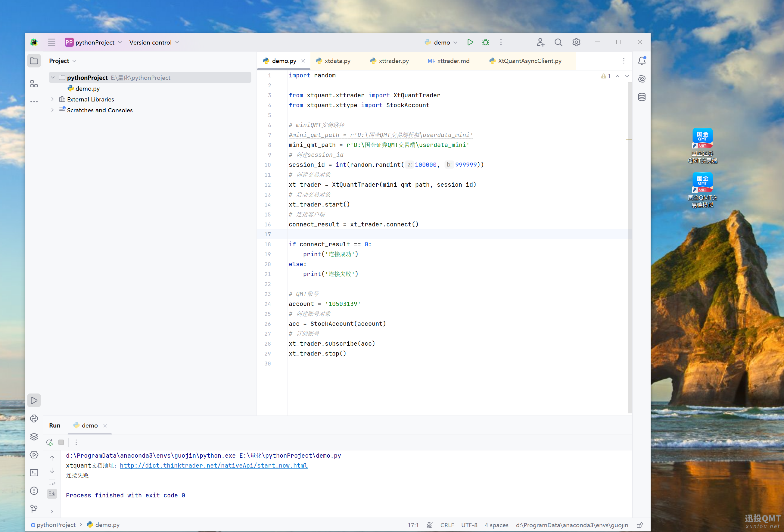Jump up the stack trace arrow
The width and height of the screenshot is (784, 532).
(52, 459)
